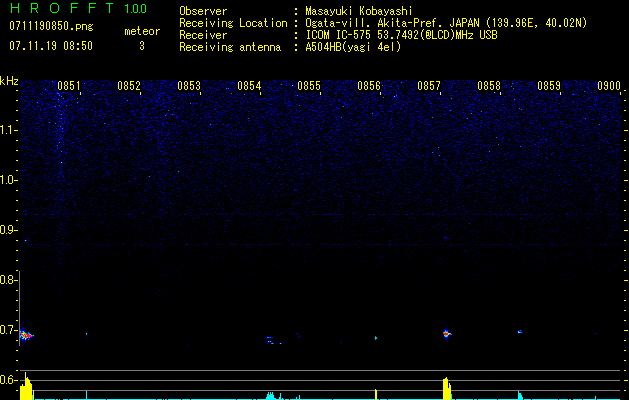
Task: Click the 0855 time marker
Action: point(309,86)
